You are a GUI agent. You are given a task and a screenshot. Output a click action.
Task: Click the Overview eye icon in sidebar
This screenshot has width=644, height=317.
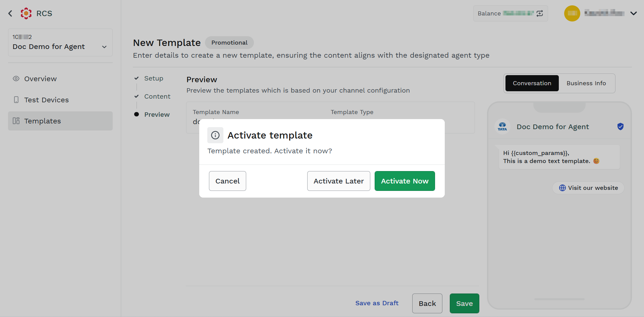pyautogui.click(x=16, y=78)
